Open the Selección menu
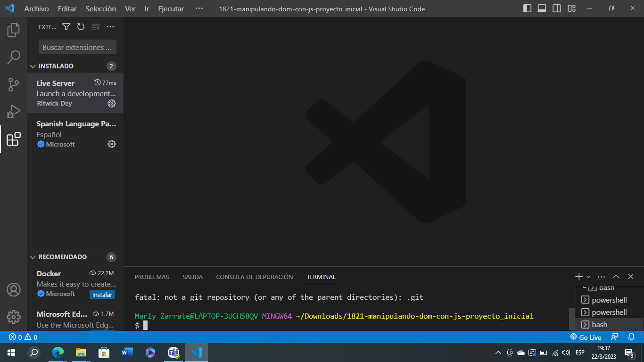Viewport: 644px width, 362px height. 101,8
